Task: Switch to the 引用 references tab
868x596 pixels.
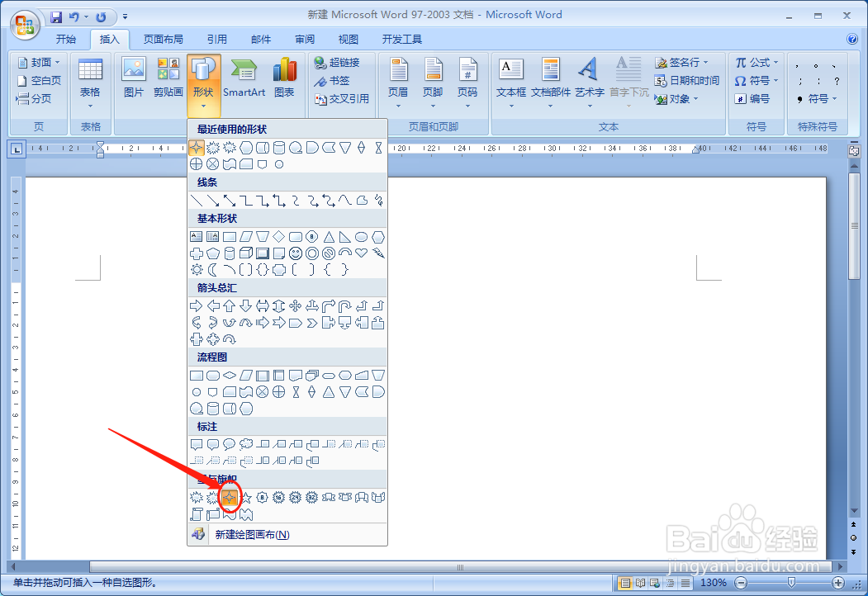Action: click(216, 40)
